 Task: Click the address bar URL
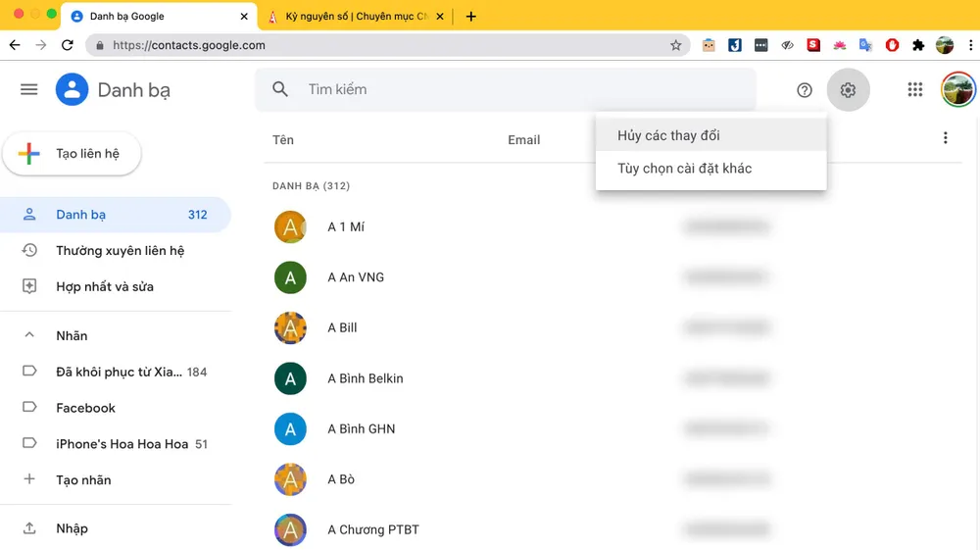[189, 45]
